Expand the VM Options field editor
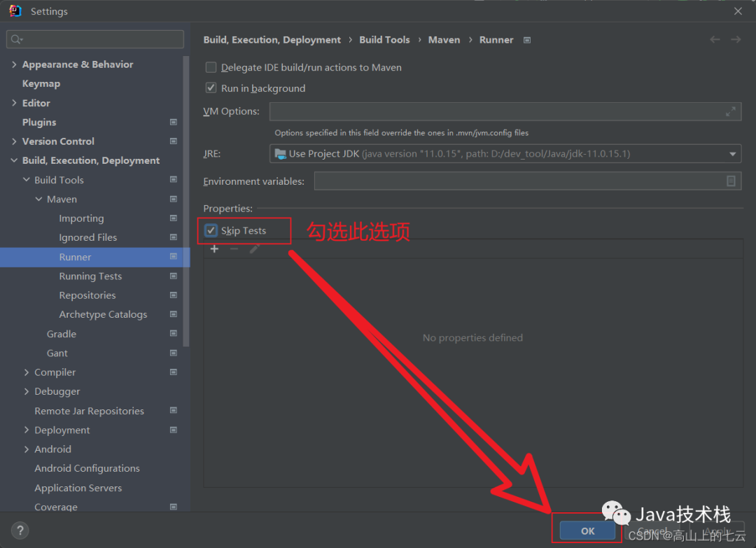 (730, 111)
